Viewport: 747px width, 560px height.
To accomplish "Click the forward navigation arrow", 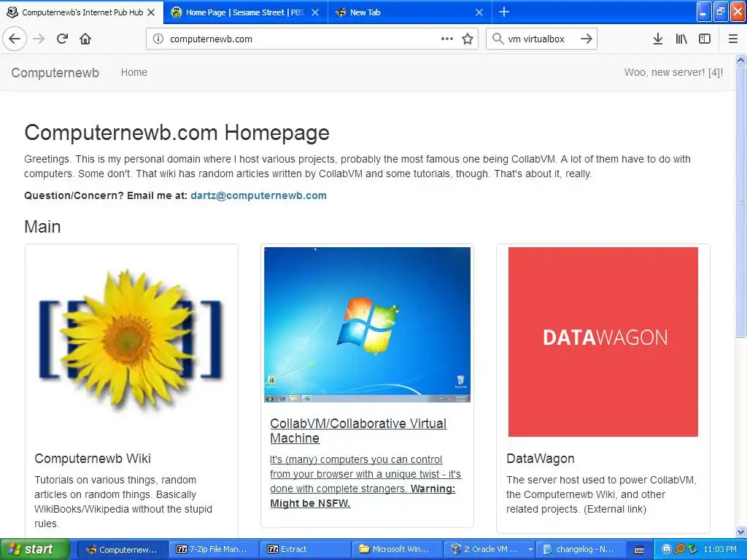I will (x=39, y=39).
